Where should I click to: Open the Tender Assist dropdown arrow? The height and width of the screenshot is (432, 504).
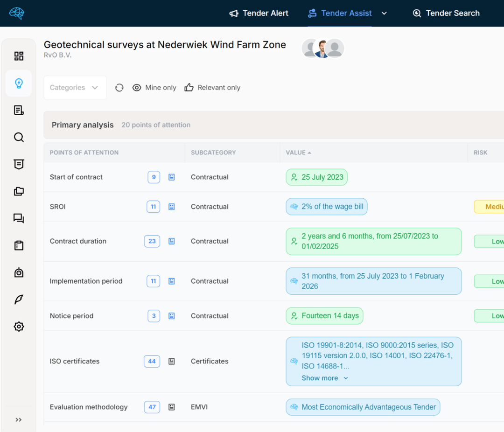click(x=384, y=14)
